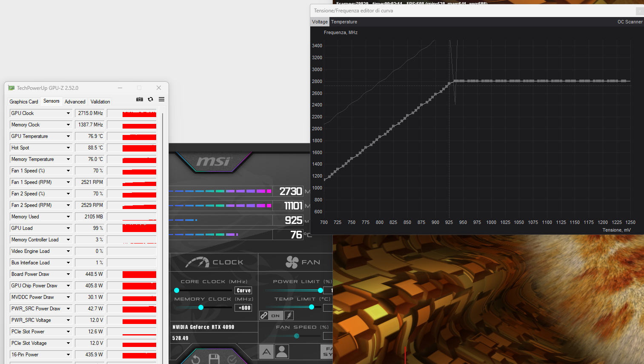This screenshot has width=644, height=364.
Task: Click the GPU Load red graph
Action: [132, 228]
